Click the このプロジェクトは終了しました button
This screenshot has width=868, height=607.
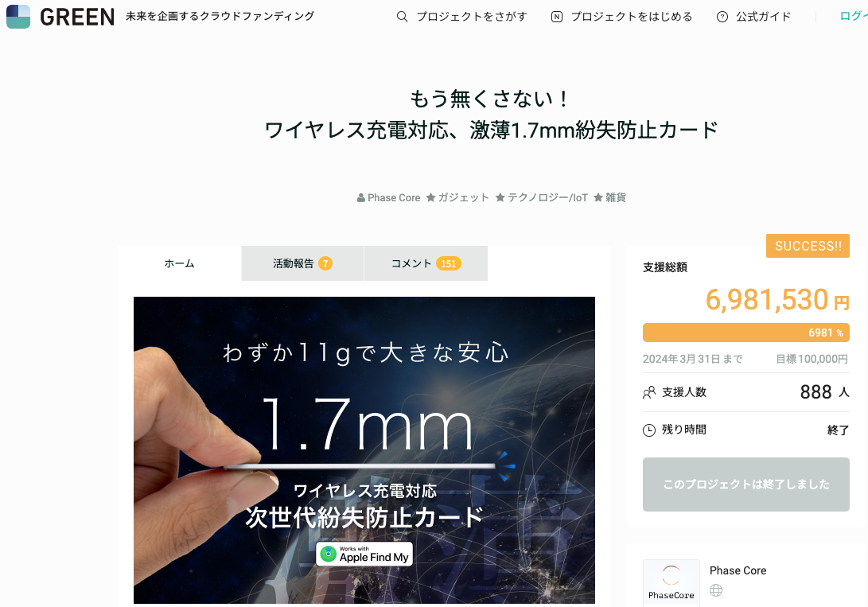pyautogui.click(x=745, y=484)
